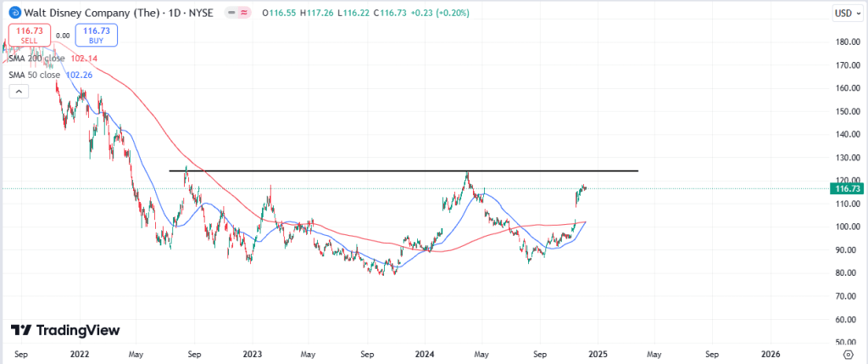Collapse the indicator legend with chevron button
The width and height of the screenshot is (868, 364).
(x=19, y=92)
